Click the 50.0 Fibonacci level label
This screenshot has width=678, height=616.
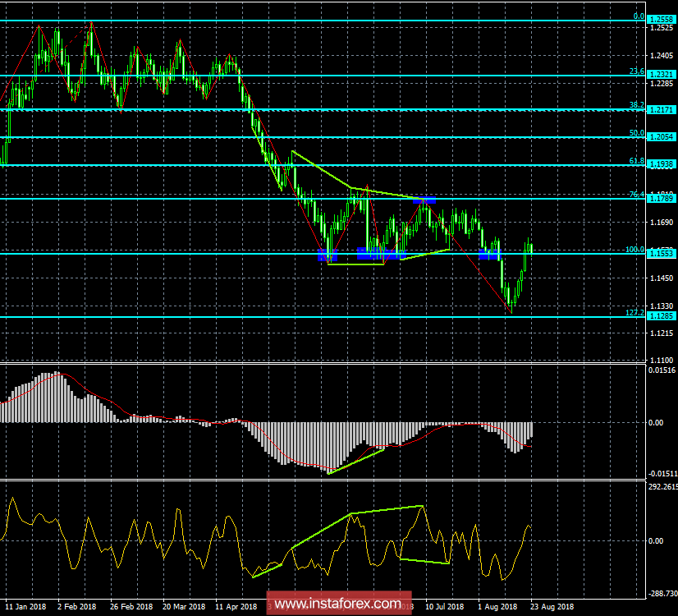[636, 133]
